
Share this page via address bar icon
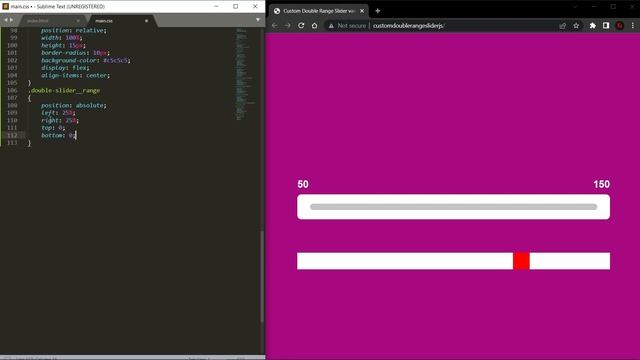tap(563, 26)
